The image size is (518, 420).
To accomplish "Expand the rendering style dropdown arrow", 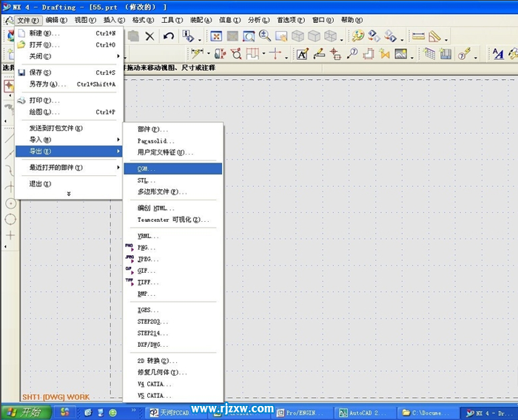I will [x=342, y=40].
